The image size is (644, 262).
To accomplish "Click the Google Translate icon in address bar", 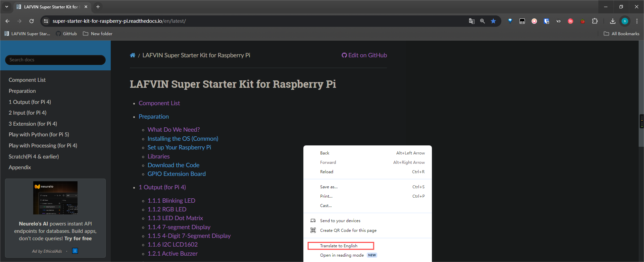I will [472, 21].
